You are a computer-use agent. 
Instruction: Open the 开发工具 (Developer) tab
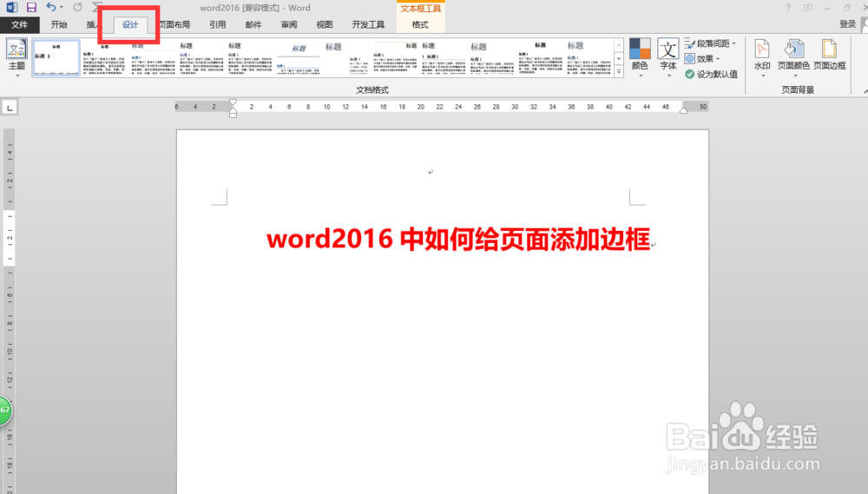368,24
